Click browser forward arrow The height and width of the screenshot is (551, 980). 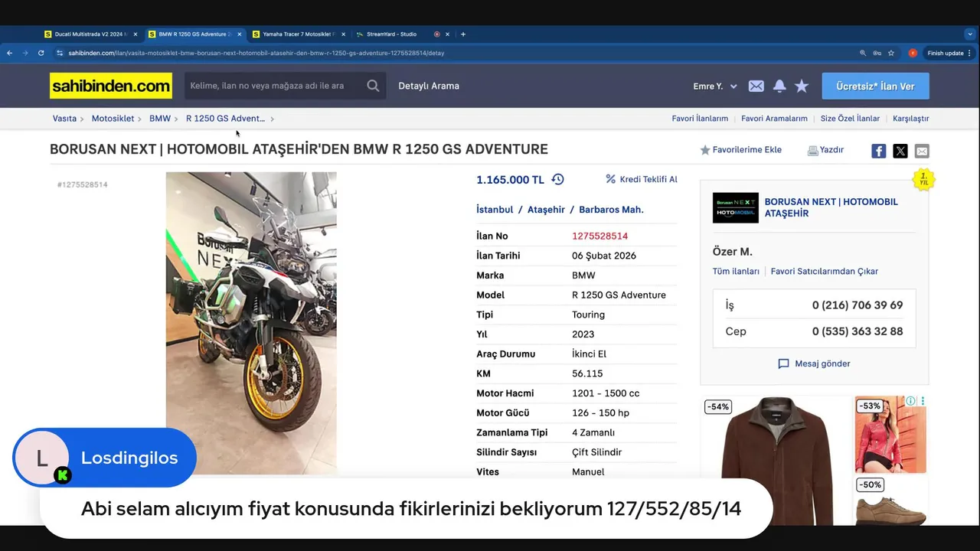point(25,53)
